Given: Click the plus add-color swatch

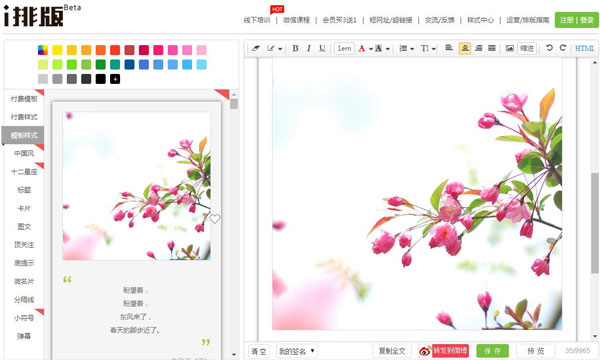Looking at the screenshot, I should (115, 79).
